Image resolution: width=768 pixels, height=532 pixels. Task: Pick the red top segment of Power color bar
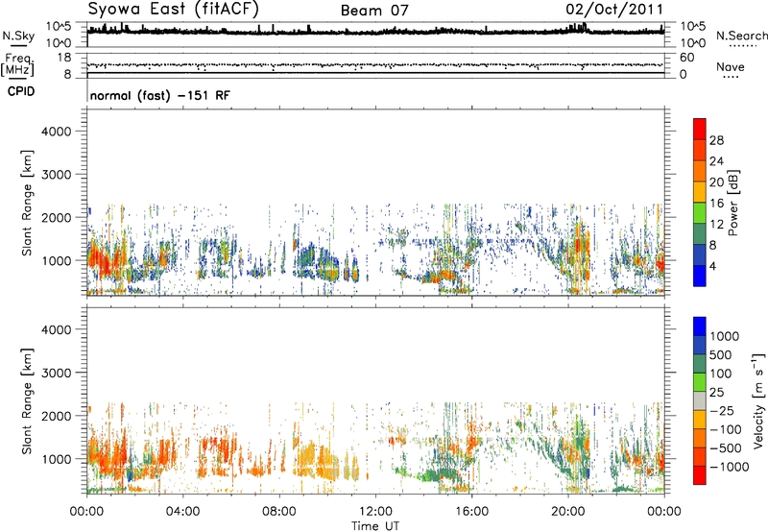coord(700,130)
